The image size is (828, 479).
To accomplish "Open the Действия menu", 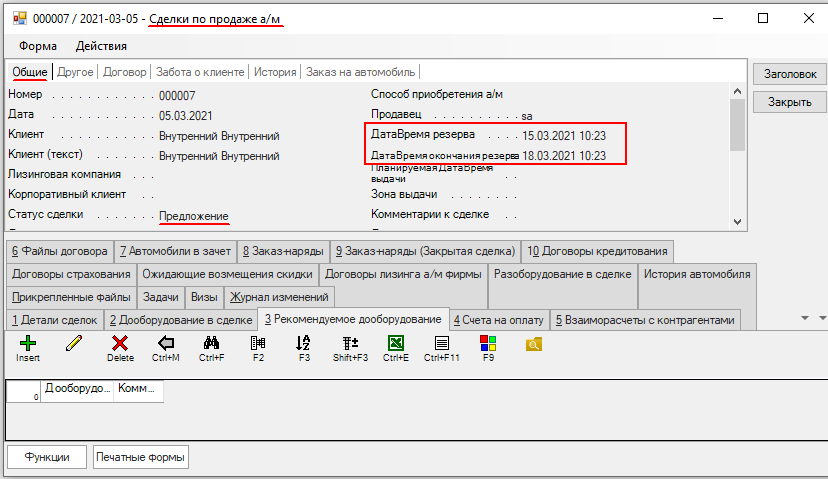I will click(x=101, y=46).
